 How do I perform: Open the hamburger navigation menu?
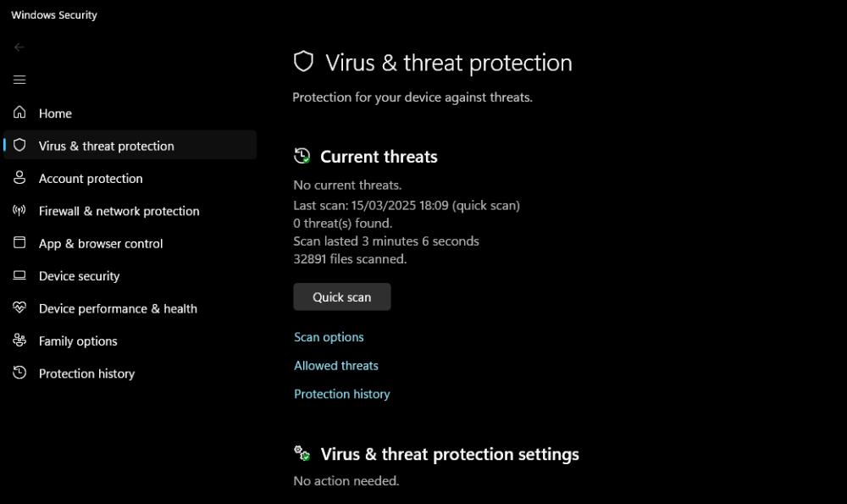(x=19, y=80)
